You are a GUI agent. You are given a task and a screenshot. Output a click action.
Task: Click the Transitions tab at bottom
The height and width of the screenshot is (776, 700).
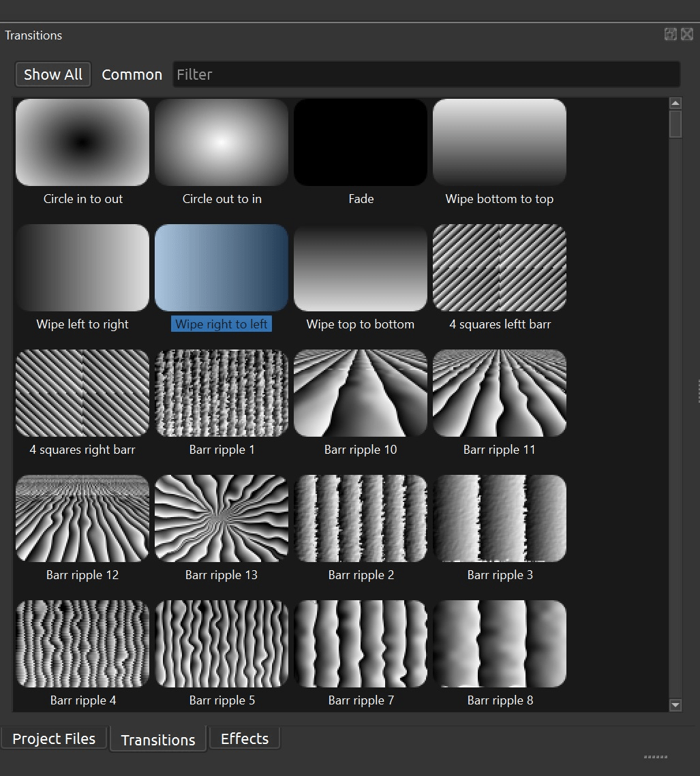click(158, 740)
